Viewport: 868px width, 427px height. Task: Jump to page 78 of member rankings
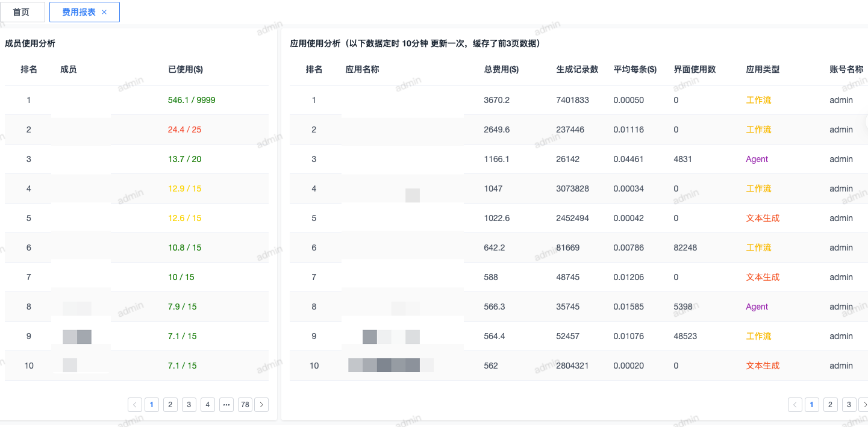tap(245, 404)
